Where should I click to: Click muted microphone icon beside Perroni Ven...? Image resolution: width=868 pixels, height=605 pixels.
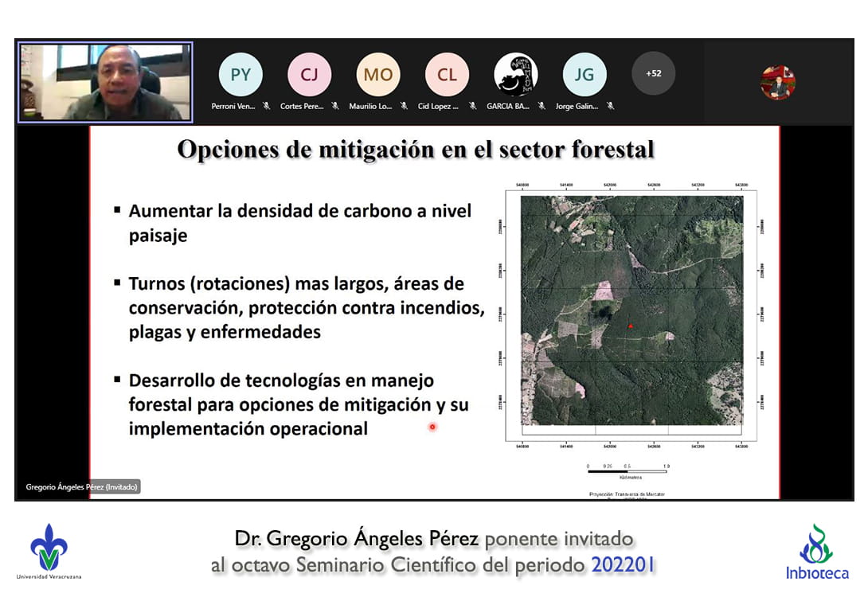267,106
